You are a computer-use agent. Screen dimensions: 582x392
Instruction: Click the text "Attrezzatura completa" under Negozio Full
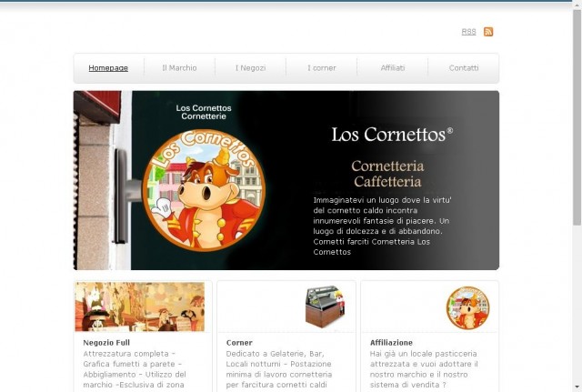(x=125, y=354)
